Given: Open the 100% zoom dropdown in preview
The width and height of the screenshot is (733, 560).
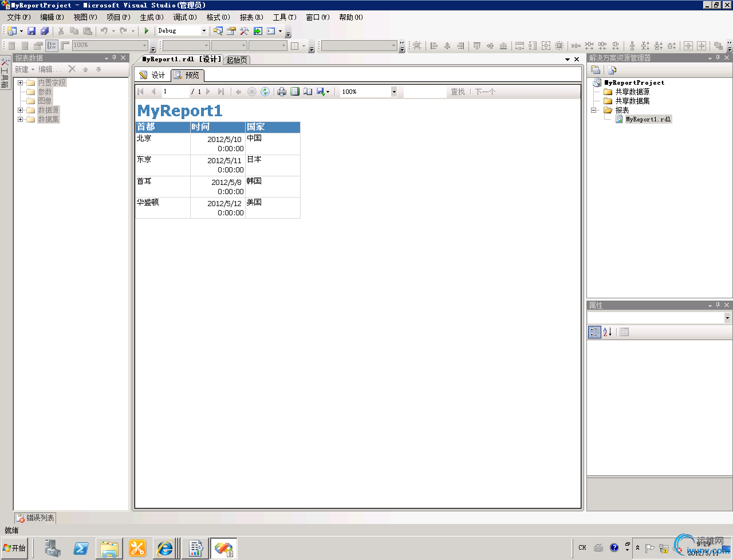Looking at the screenshot, I should click(394, 92).
